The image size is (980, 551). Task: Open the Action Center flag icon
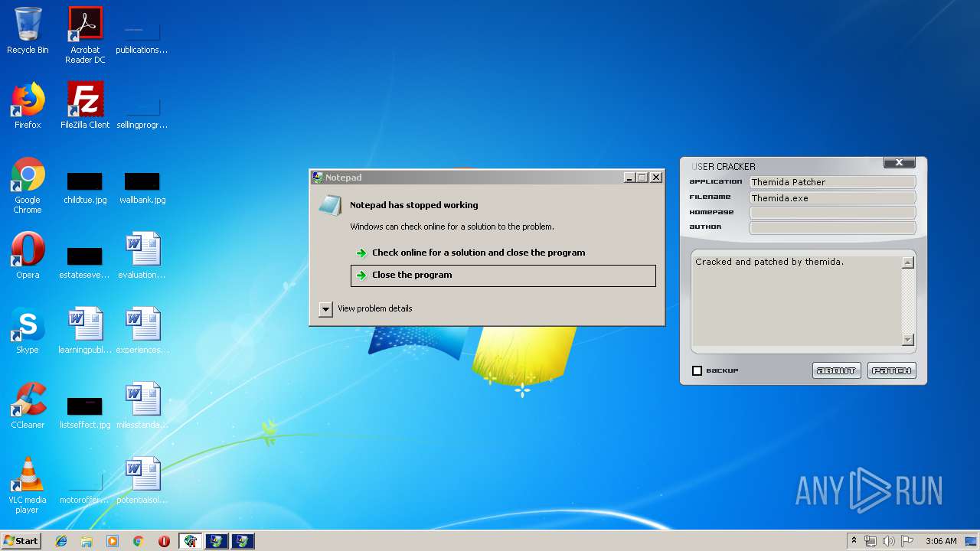click(x=907, y=541)
